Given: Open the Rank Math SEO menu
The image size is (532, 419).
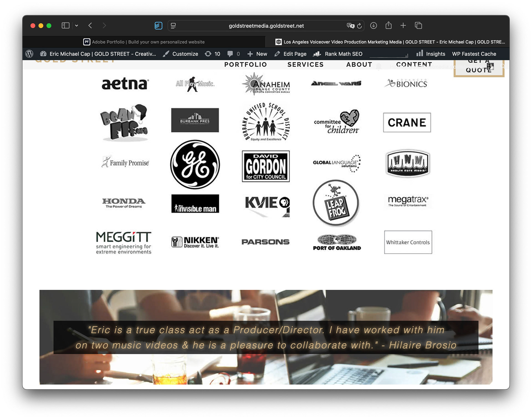Looking at the screenshot, I should click(x=338, y=54).
